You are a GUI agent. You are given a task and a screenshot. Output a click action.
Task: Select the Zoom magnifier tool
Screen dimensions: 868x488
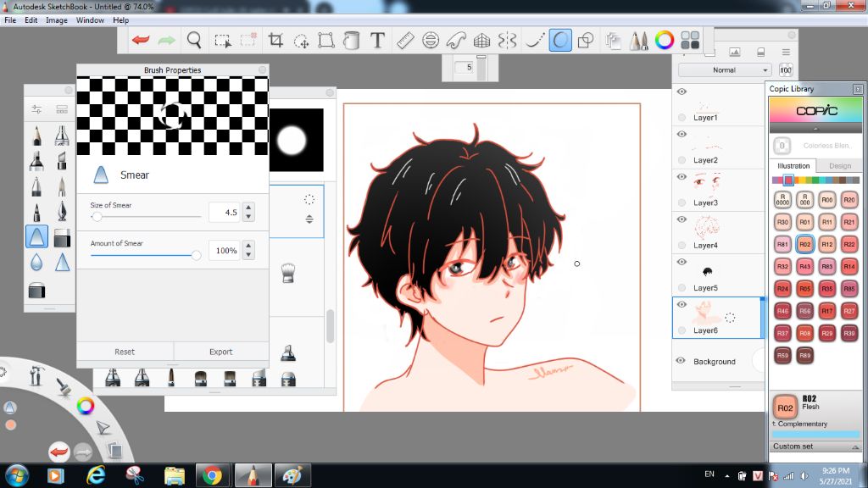click(194, 40)
